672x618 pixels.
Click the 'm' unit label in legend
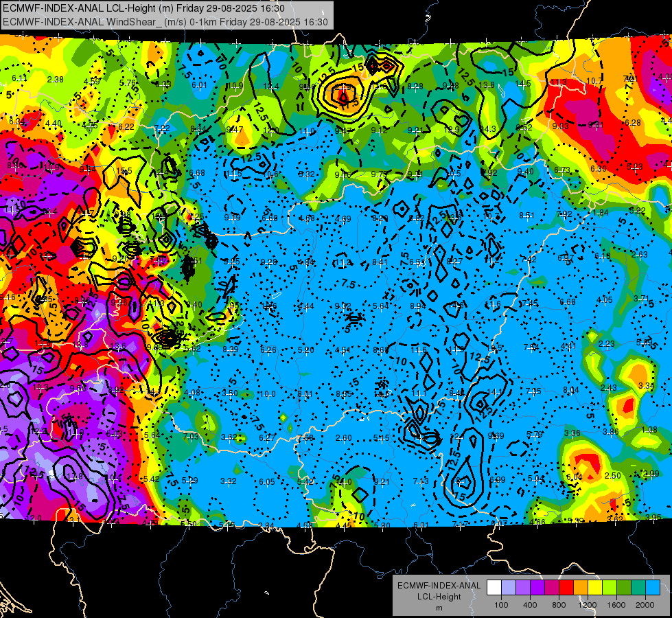coord(439,608)
